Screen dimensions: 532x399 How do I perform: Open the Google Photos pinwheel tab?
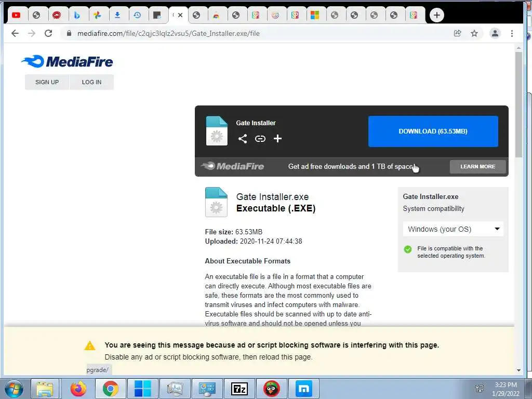pos(97,15)
